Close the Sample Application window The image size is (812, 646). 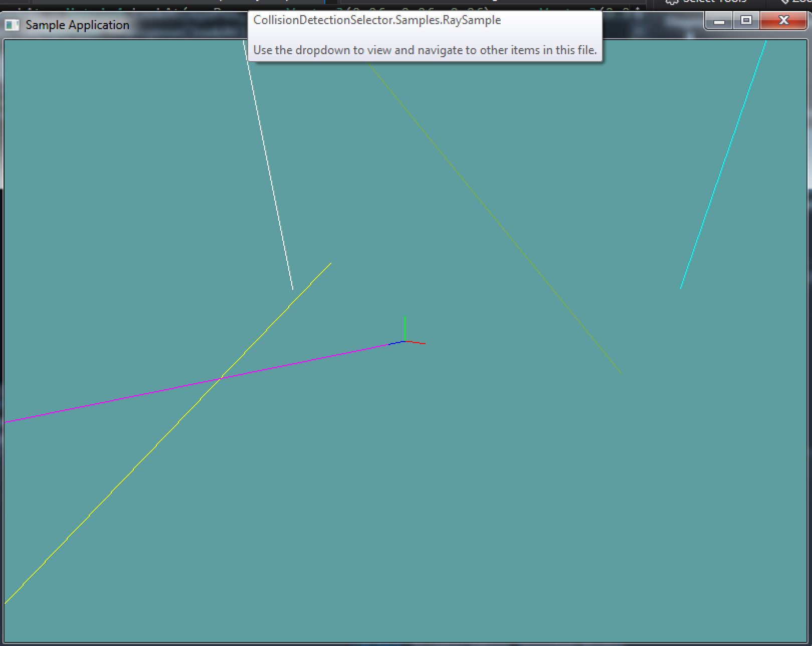pyautogui.click(x=783, y=21)
